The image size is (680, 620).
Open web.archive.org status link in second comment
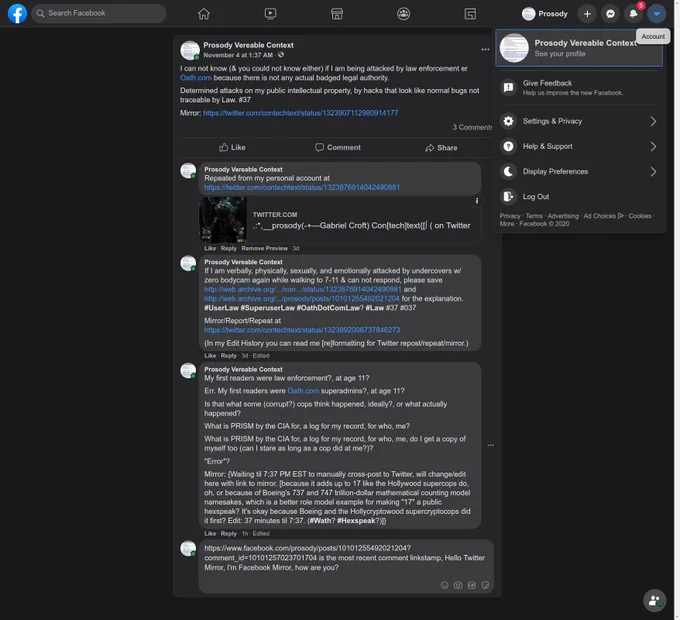point(303,289)
